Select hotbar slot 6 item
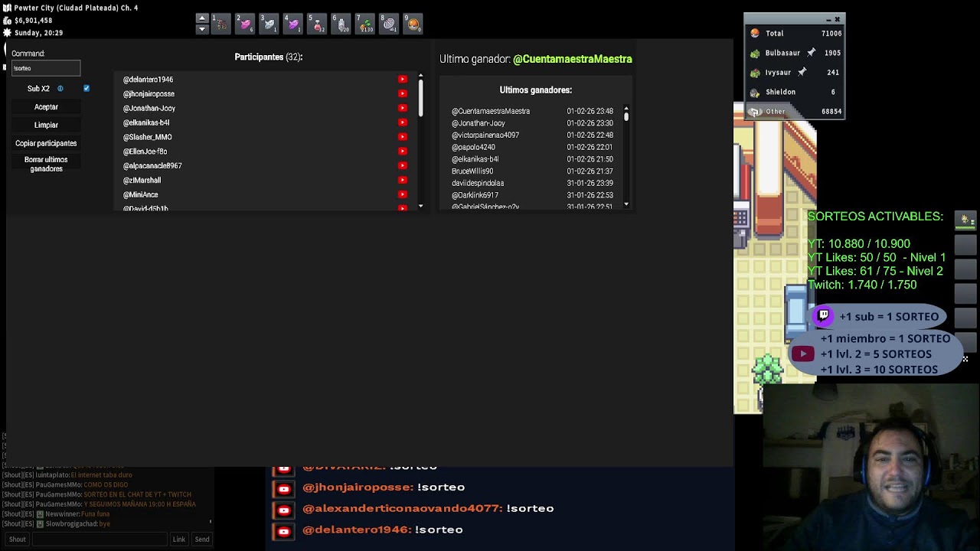 [341, 24]
